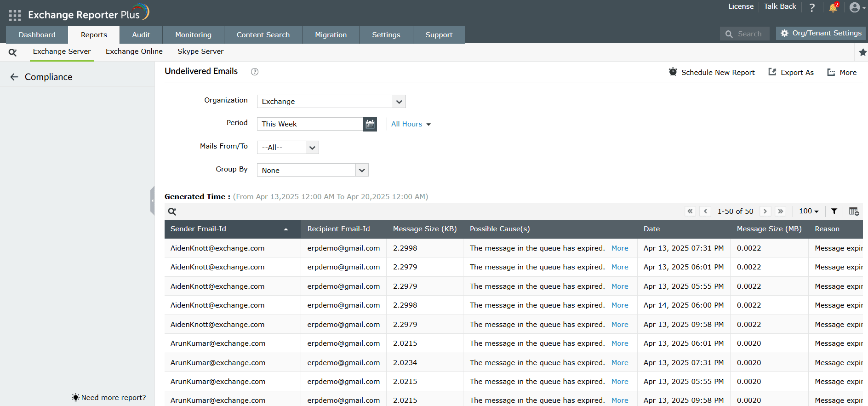Select the Reports tab

94,35
